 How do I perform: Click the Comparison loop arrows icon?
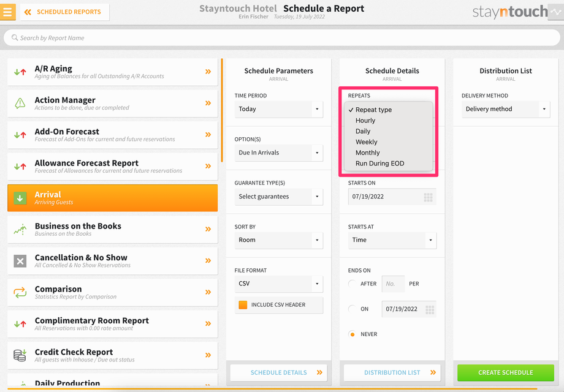tap(20, 293)
